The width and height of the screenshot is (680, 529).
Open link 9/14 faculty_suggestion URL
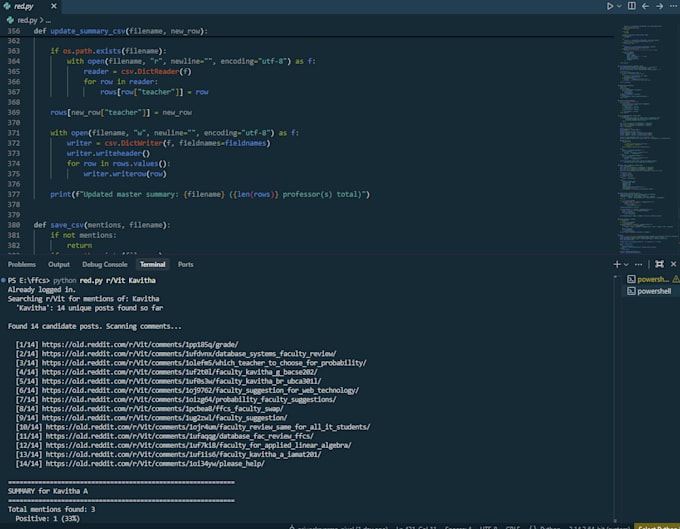(x=164, y=418)
